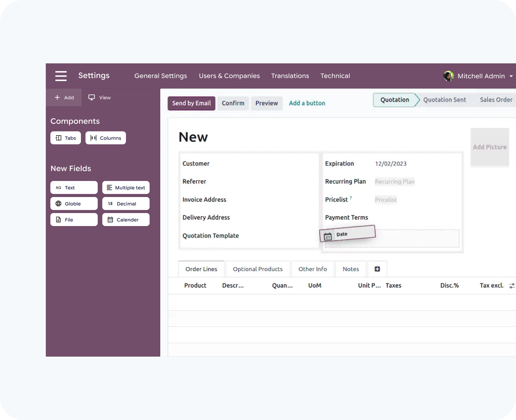Click the Pricelist input placeholder

click(386, 199)
